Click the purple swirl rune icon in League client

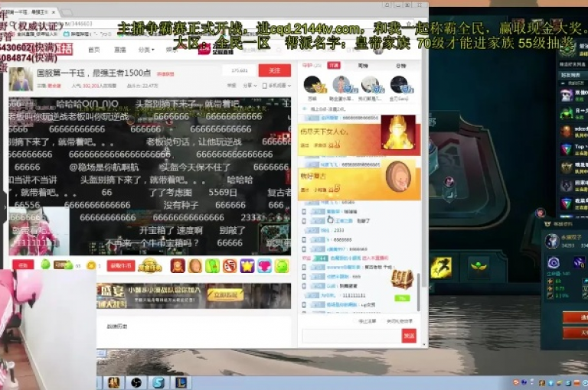click(x=554, y=262)
